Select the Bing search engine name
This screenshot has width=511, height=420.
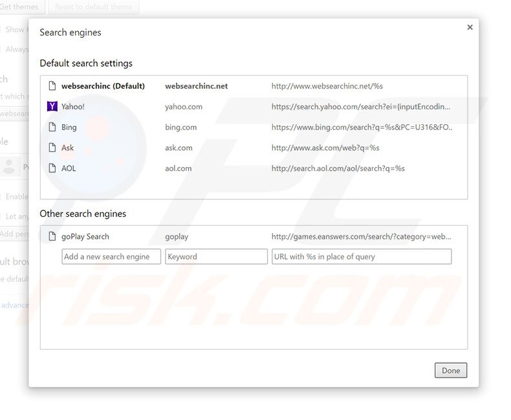pyautogui.click(x=69, y=127)
